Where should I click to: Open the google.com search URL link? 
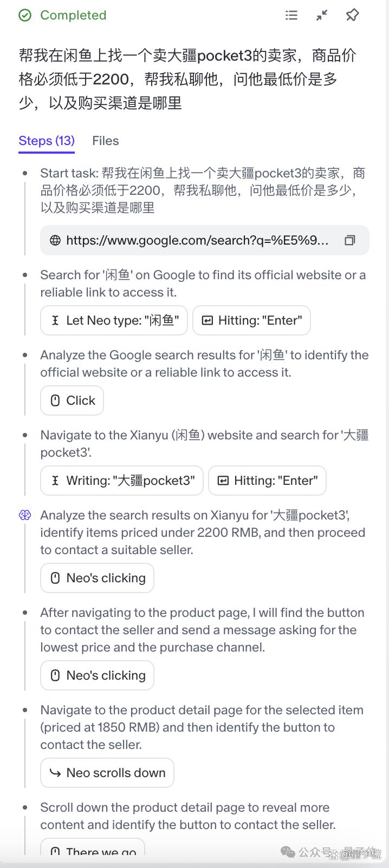point(197,240)
